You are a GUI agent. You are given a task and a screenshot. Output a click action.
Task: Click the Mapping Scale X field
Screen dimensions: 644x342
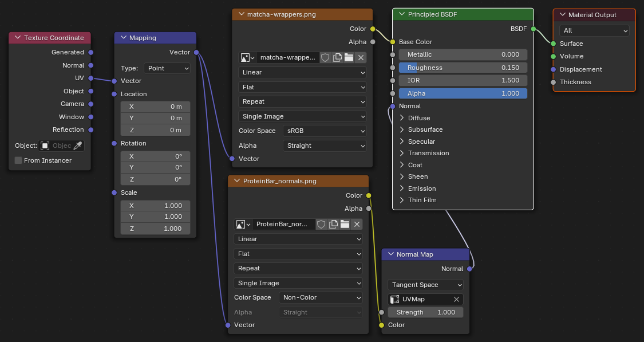(x=155, y=206)
